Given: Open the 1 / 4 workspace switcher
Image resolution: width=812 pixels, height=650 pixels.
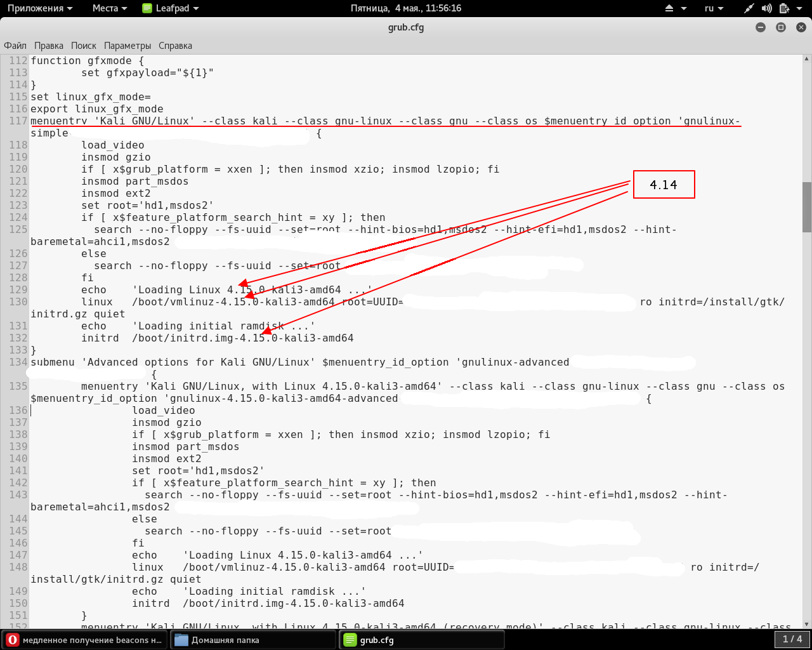Looking at the screenshot, I should pos(792,639).
